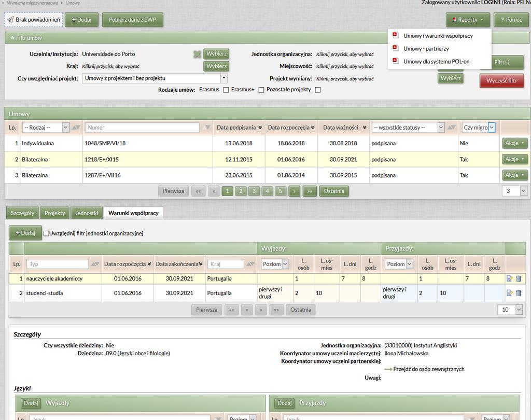The width and height of the screenshot is (531, 420).
Task: Open PDF report Umowy - partnerzy
Action: tap(426, 48)
